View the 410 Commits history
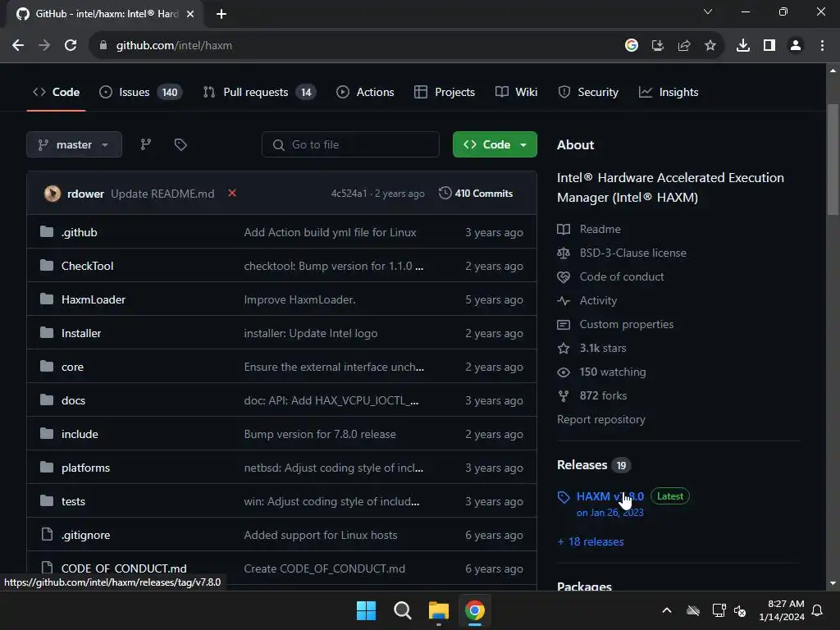 (x=476, y=194)
